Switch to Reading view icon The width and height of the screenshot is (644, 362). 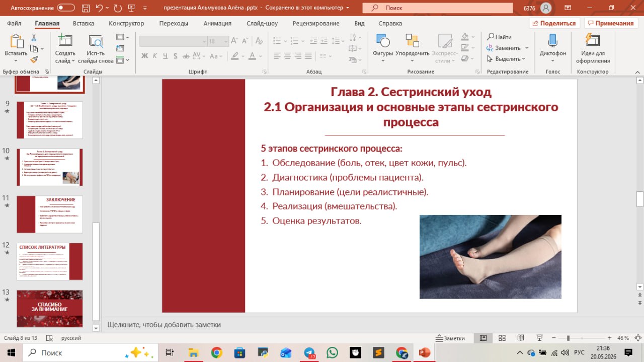point(521,338)
